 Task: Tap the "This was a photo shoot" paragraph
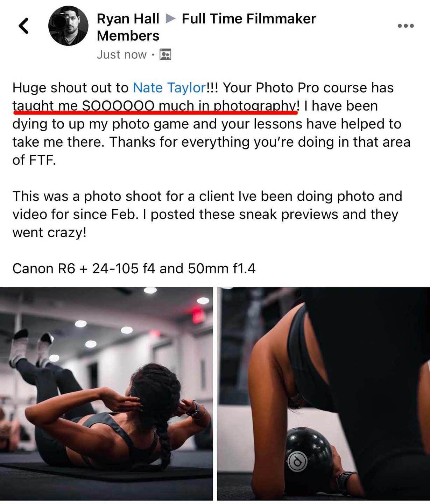tap(207, 214)
